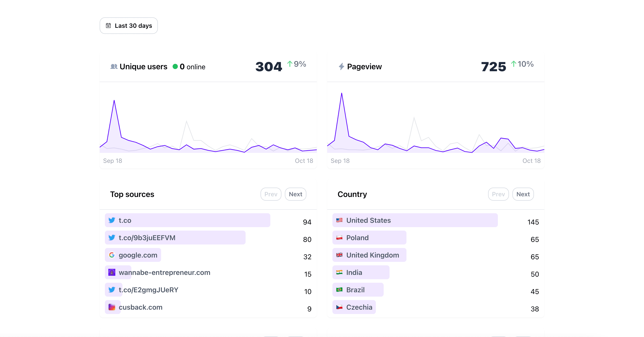The height and width of the screenshot is (337, 644).
Task: Click the calendar icon in date picker
Action: tap(108, 25)
